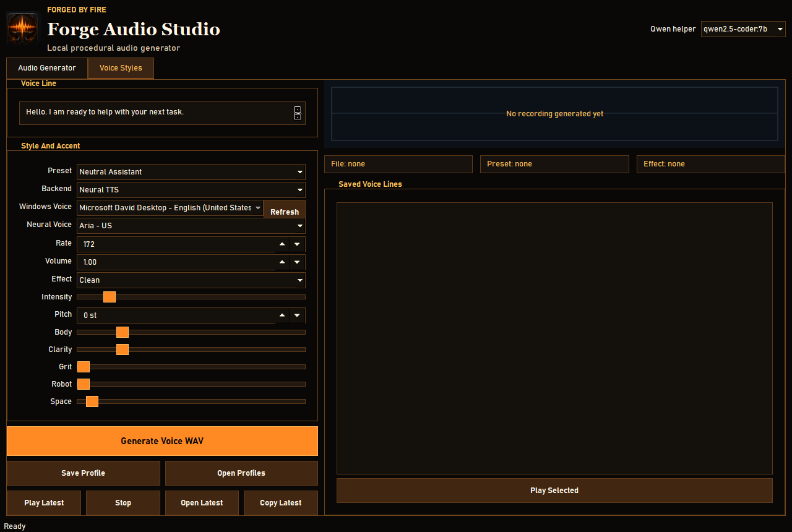
Task: Expand the Windows Voice dropdown
Action: (x=170, y=208)
